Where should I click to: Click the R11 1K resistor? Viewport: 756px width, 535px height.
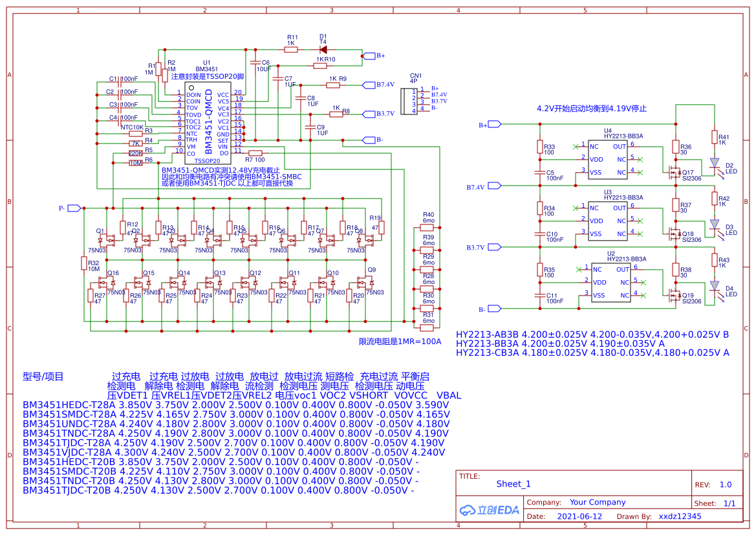coord(291,49)
